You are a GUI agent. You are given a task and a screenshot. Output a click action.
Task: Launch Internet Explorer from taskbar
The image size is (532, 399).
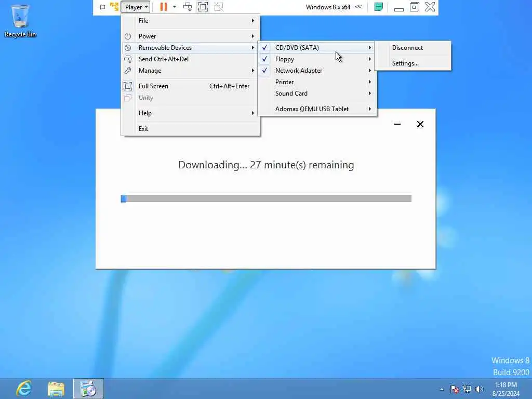click(24, 389)
